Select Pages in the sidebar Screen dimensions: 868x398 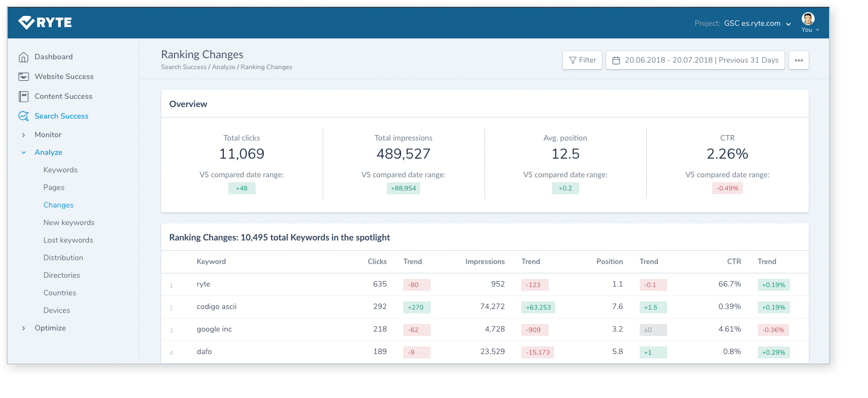54,188
